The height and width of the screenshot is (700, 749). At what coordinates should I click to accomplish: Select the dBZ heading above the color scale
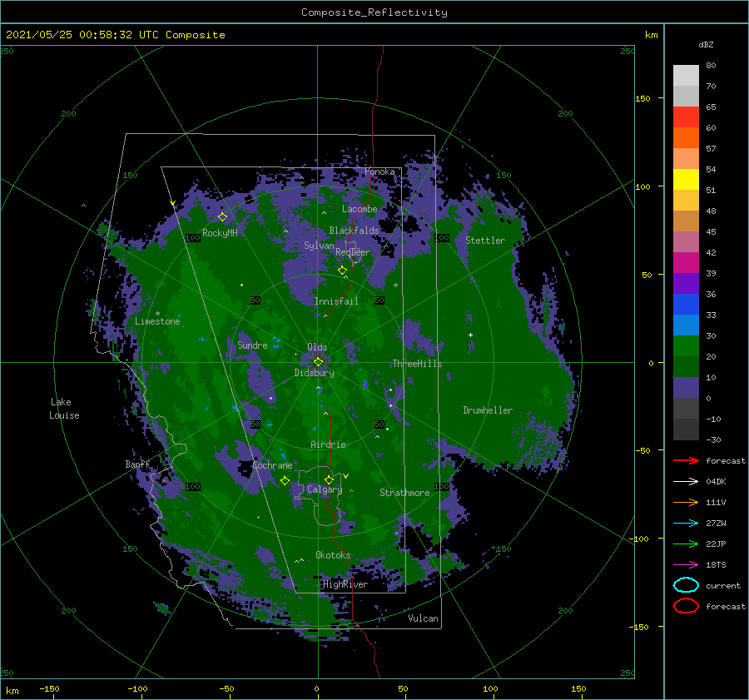(x=706, y=44)
